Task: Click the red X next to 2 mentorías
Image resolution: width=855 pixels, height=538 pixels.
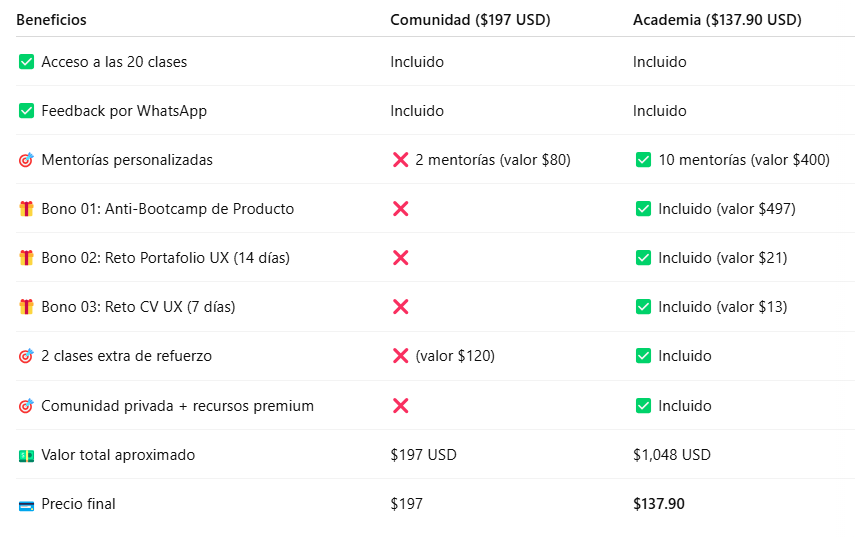Action: tap(401, 160)
